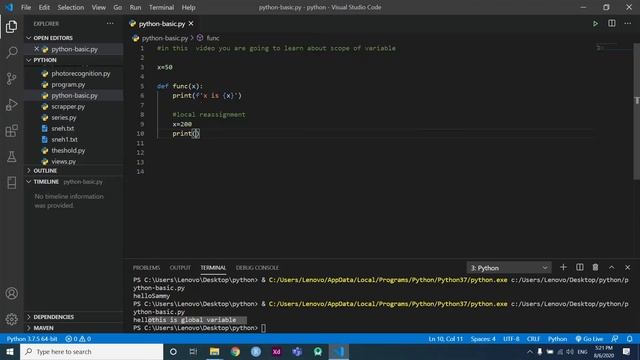The height and width of the screenshot is (360, 640).
Task: Split the editor to the right
Action: tap(611, 24)
